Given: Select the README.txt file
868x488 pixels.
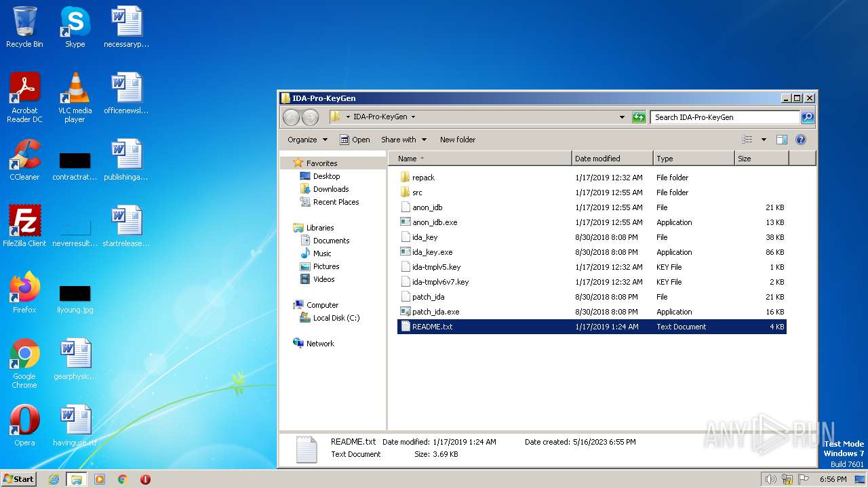Looking at the screenshot, I should click(591, 327).
